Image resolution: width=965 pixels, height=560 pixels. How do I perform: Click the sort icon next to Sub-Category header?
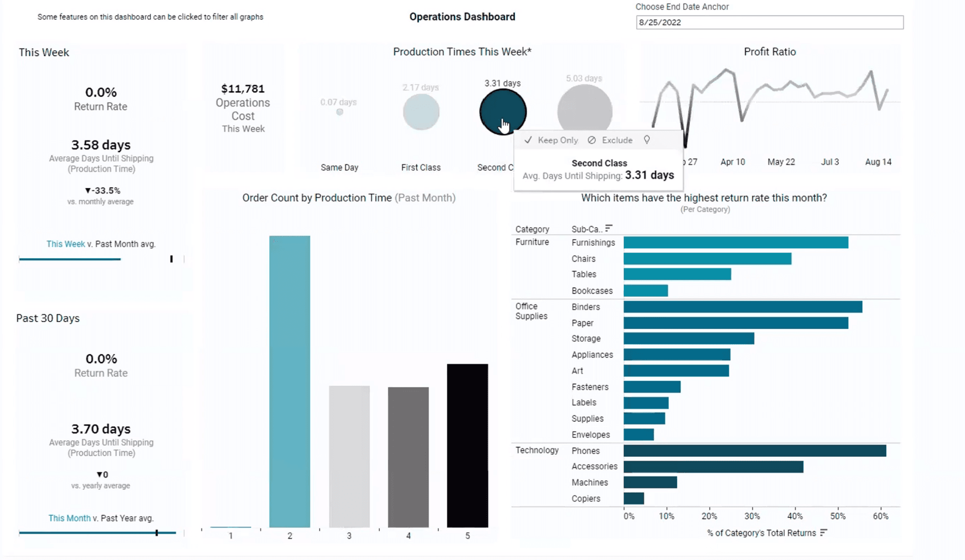pos(609,228)
